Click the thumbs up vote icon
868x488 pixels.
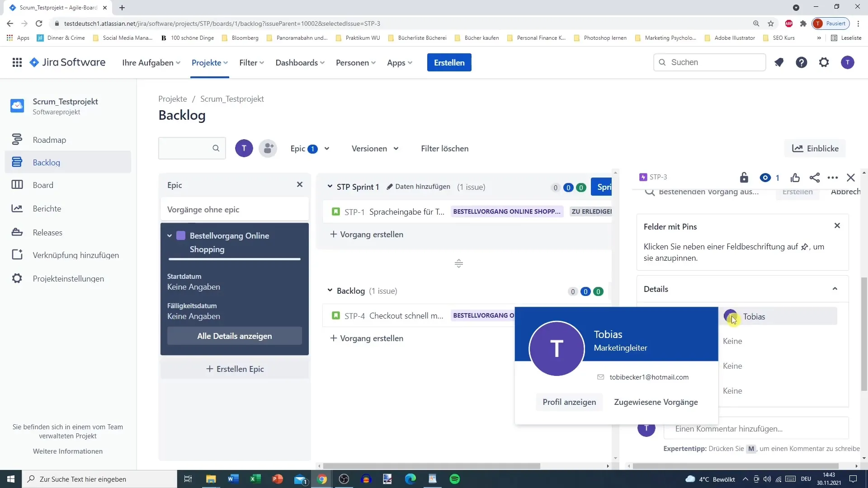pyautogui.click(x=795, y=178)
